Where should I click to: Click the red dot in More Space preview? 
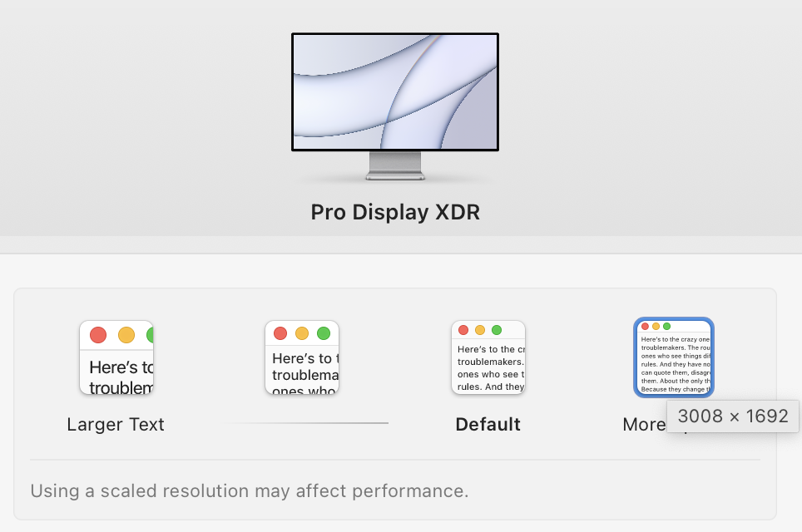tap(645, 327)
